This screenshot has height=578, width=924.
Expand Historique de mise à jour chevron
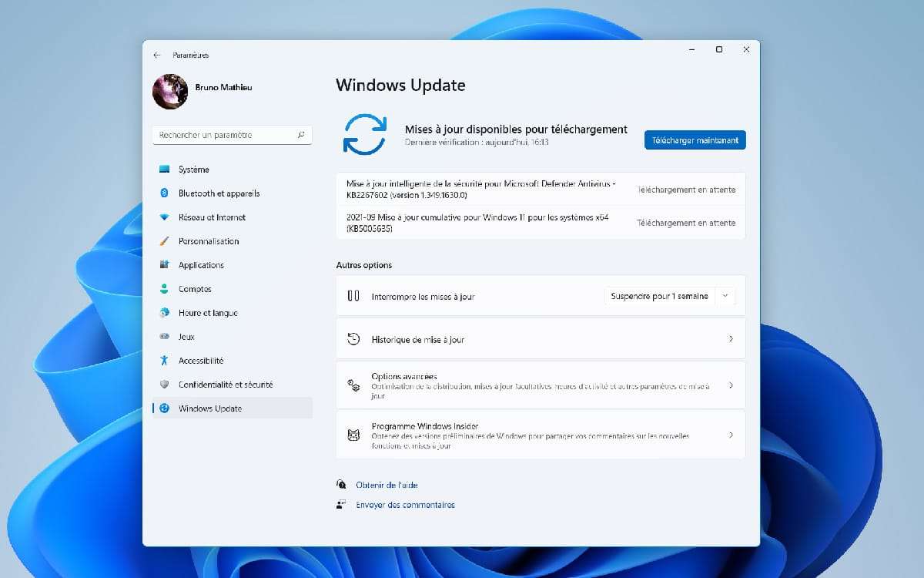(x=731, y=339)
